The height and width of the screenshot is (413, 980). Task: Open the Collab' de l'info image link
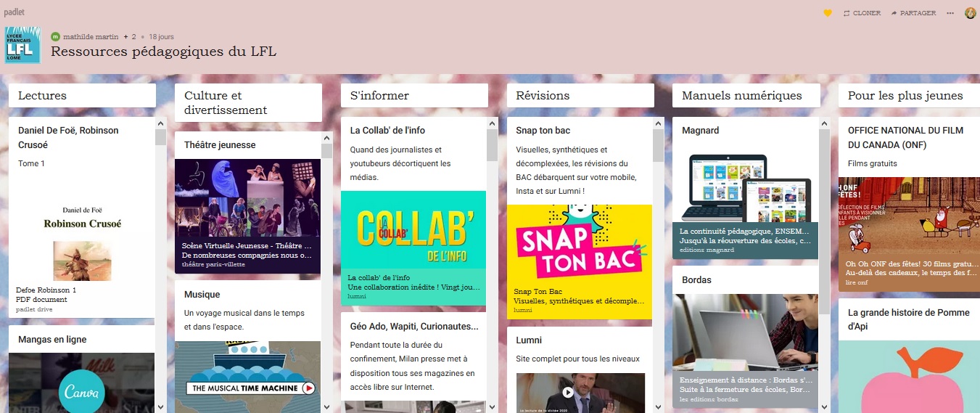[413, 248]
